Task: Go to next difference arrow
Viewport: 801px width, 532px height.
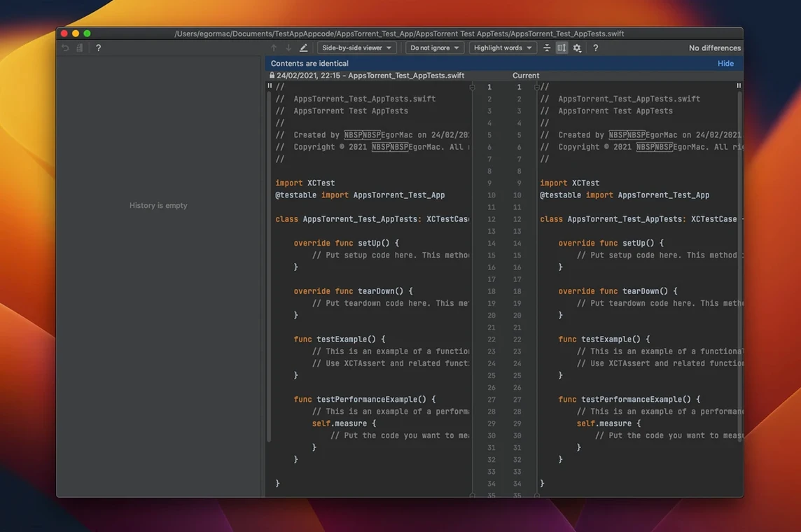Action: pyautogui.click(x=288, y=48)
